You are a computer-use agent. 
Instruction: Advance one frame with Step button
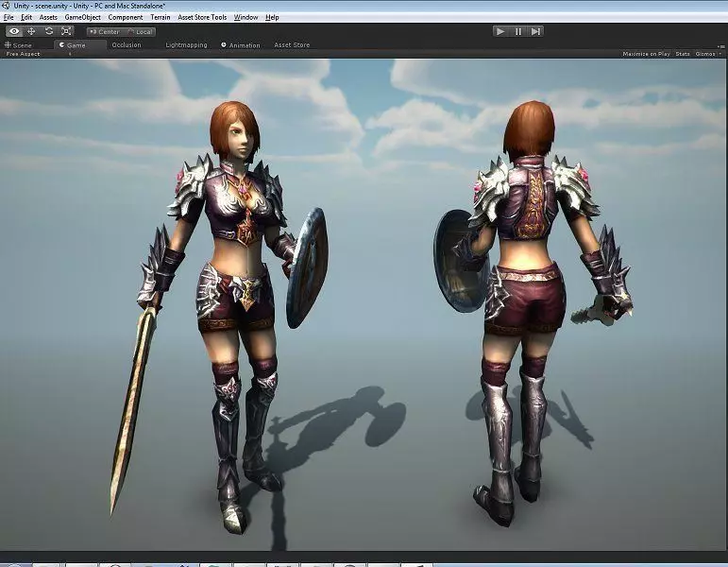click(535, 31)
